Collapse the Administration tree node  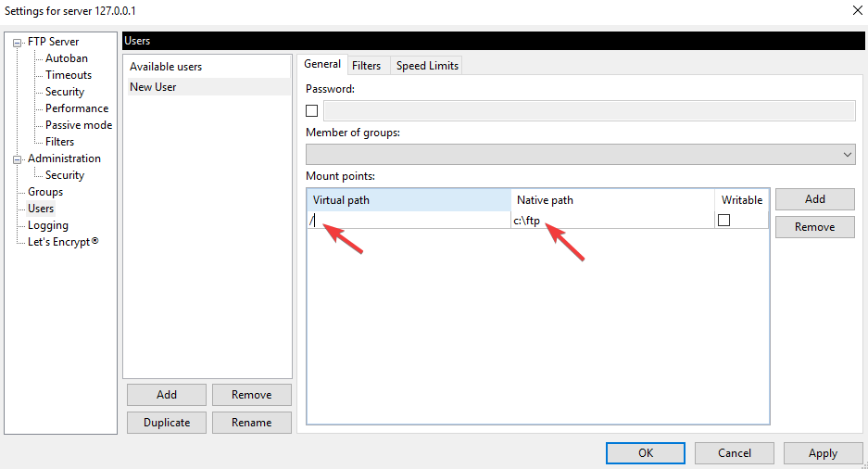click(18, 159)
